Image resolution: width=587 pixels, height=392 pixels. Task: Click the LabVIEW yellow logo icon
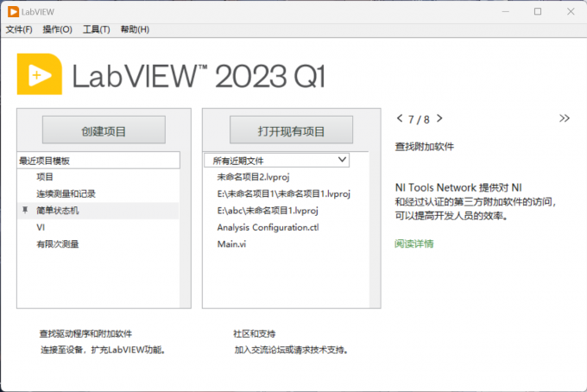40,74
